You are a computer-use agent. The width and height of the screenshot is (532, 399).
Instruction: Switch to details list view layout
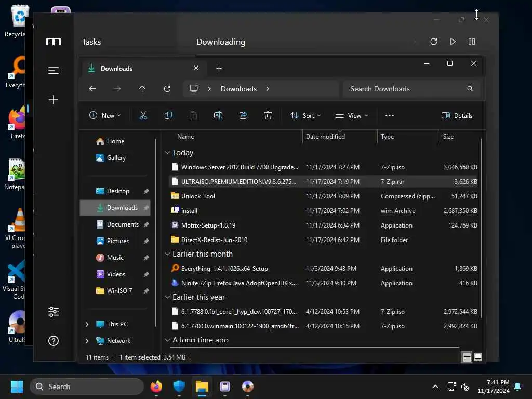(467, 357)
